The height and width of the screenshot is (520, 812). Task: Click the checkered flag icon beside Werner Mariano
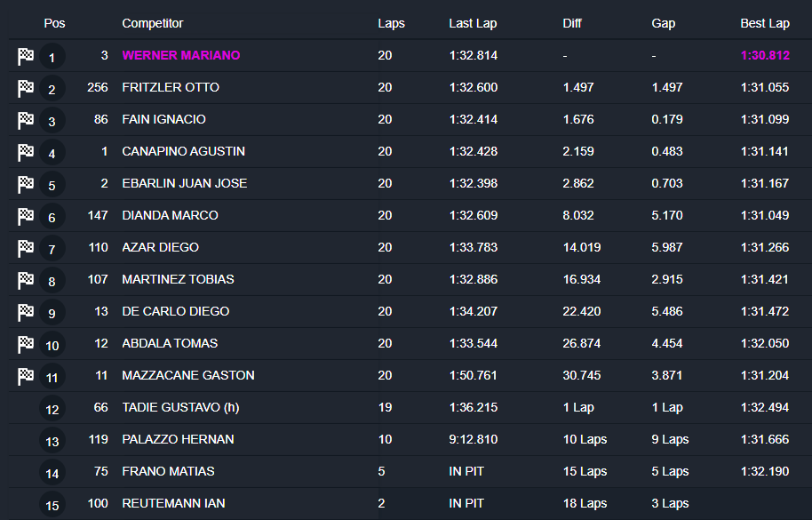pos(26,56)
